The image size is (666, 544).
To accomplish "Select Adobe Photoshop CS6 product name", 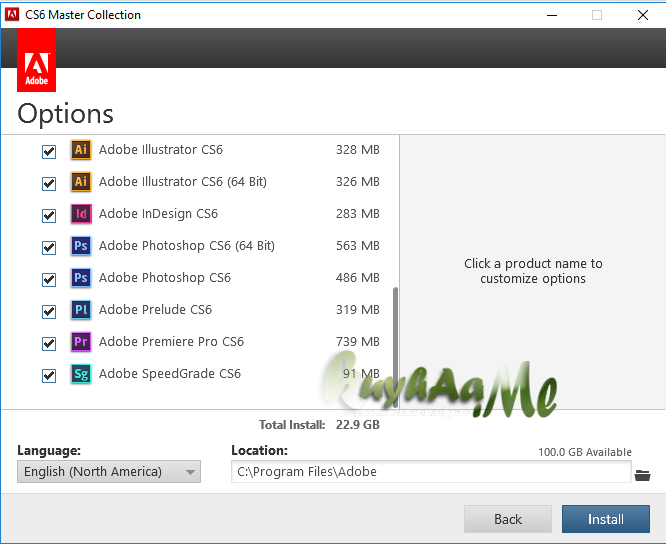I will (x=165, y=278).
